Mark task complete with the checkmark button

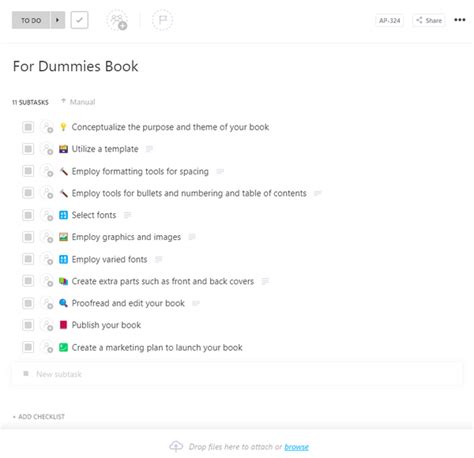tap(79, 20)
